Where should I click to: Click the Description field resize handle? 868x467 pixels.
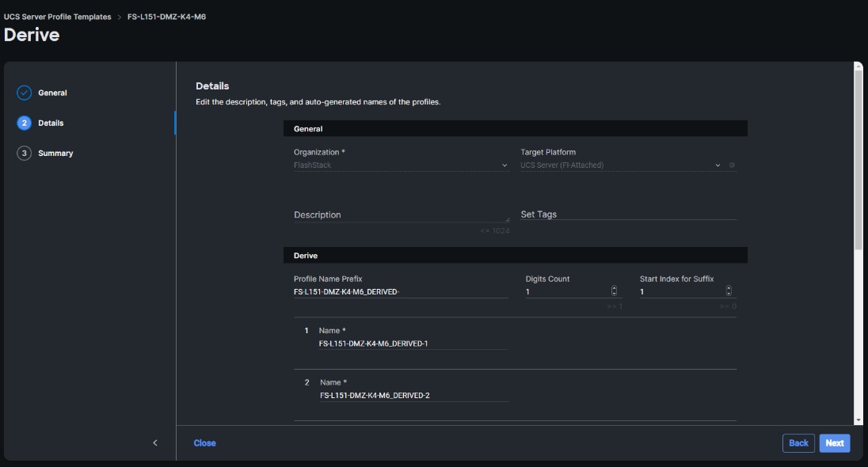pos(507,218)
